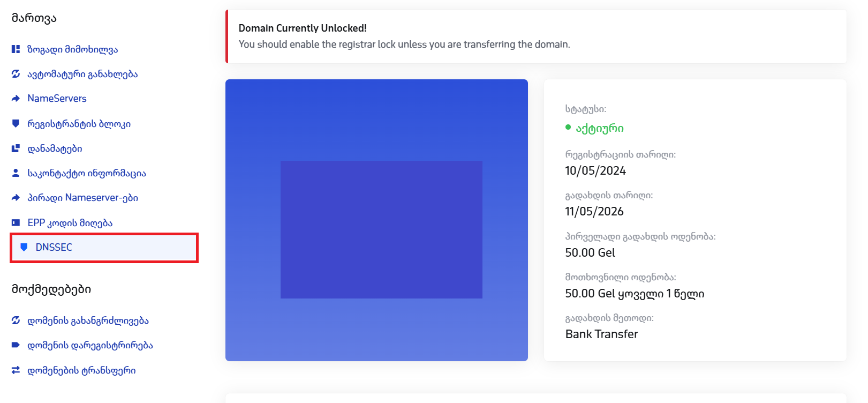Click the transfer arrows icon in actions
This screenshot has height=403, width=868.
point(16,370)
